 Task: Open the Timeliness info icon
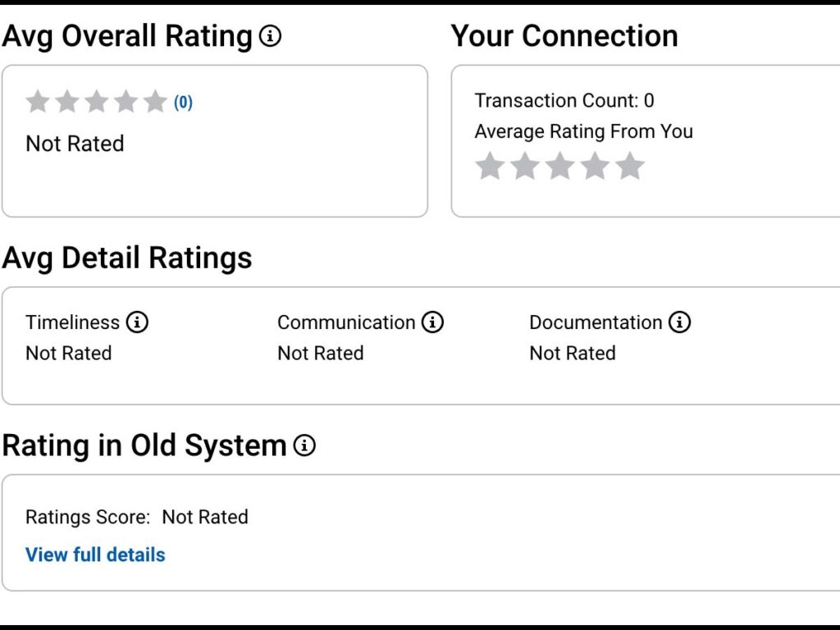pyautogui.click(x=137, y=322)
